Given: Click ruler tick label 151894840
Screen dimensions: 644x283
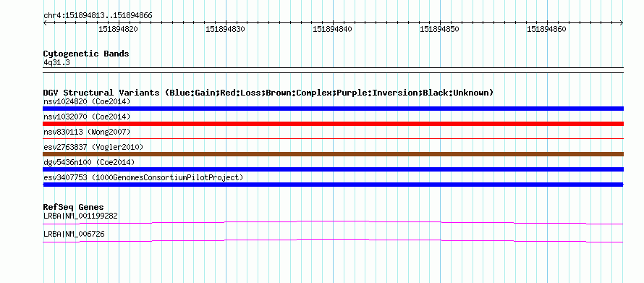Looking at the screenshot, I should (x=332, y=29).
